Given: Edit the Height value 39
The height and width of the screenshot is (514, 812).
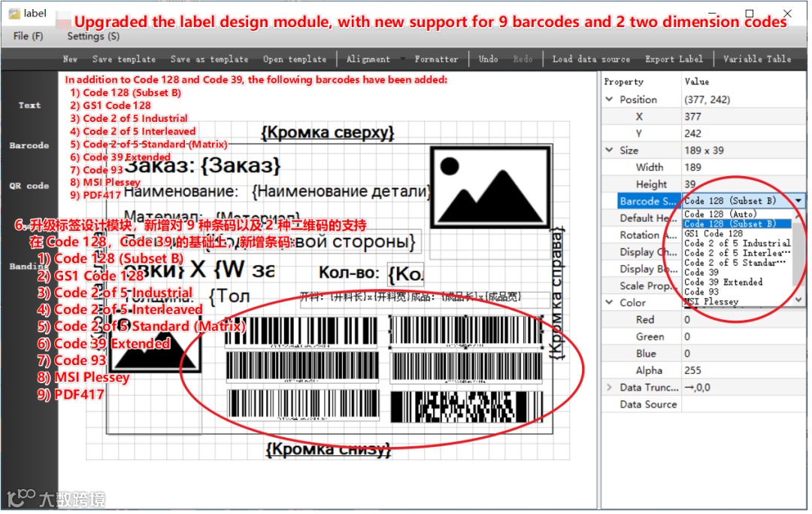Looking at the screenshot, I should pos(744,184).
